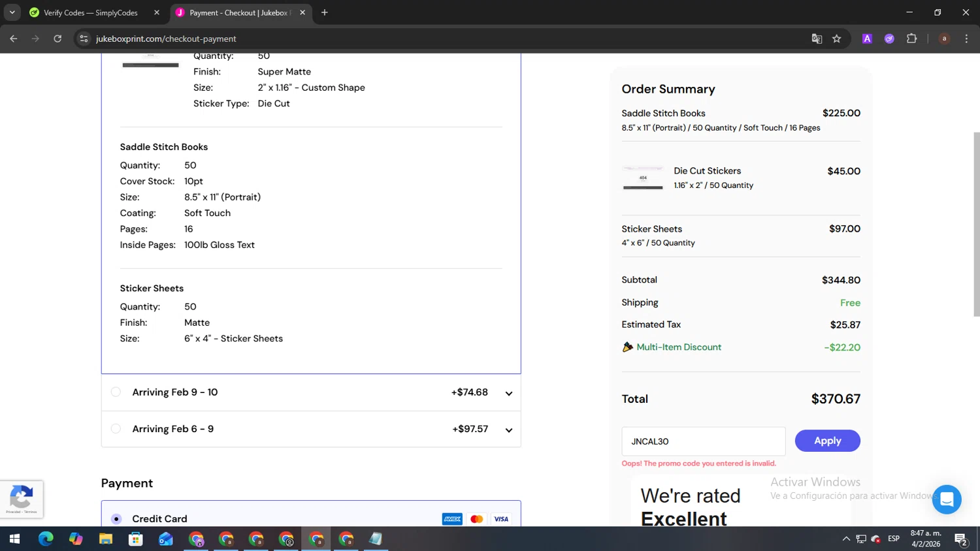This screenshot has width=980, height=551.
Task: Click the Free shipping text
Action: pos(851,303)
